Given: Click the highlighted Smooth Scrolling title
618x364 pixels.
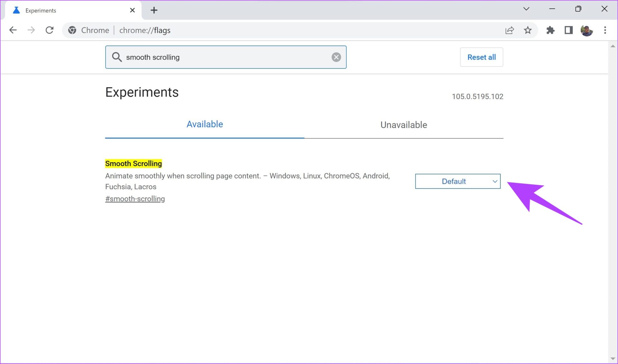Looking at the screenshot, I should pos(134,163).
